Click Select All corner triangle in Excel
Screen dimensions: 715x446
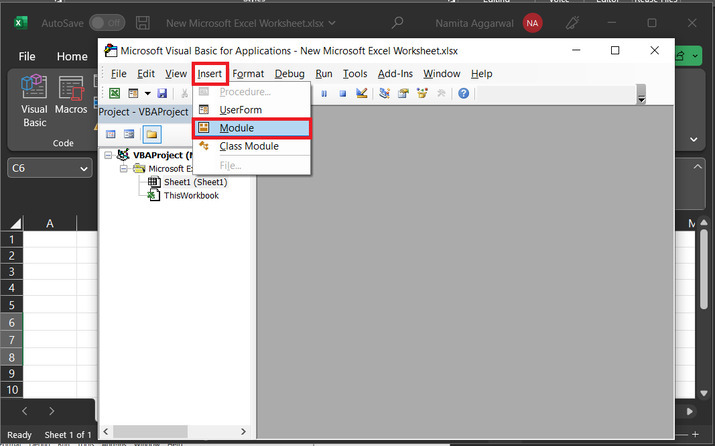click(x=16, y=223)
